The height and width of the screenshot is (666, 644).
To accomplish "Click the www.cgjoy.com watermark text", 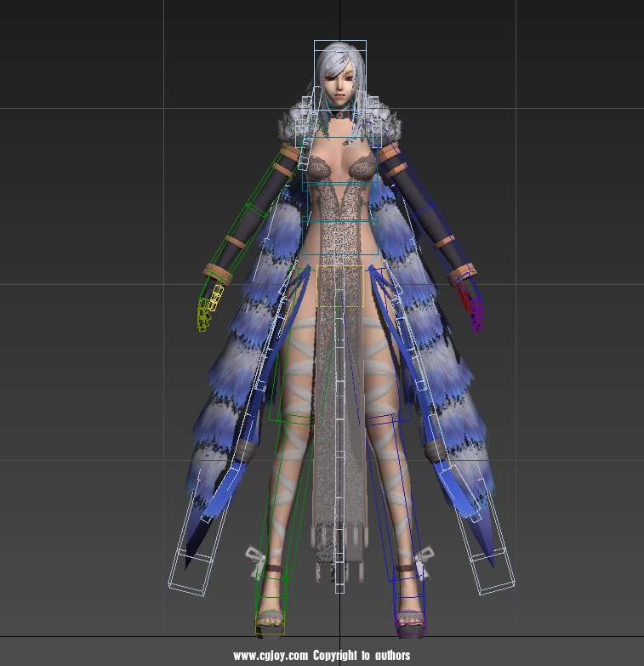I will (x=322, y=656).
